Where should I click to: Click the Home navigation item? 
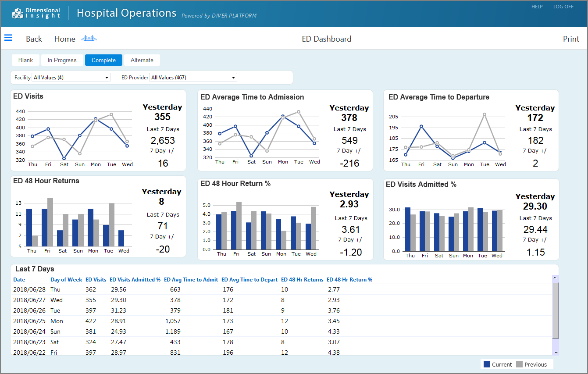[64, 39]
